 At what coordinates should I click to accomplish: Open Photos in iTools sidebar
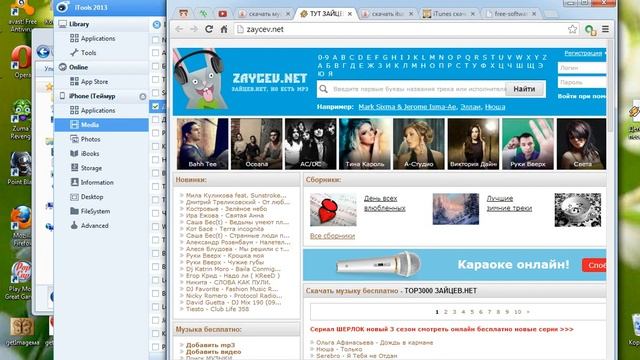[x=90, y=139]
